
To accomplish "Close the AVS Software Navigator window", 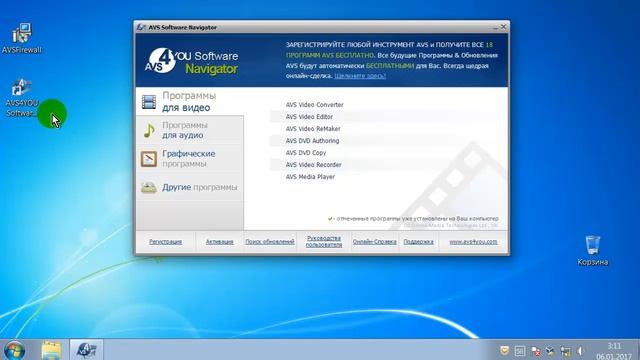I will (504, 27).
